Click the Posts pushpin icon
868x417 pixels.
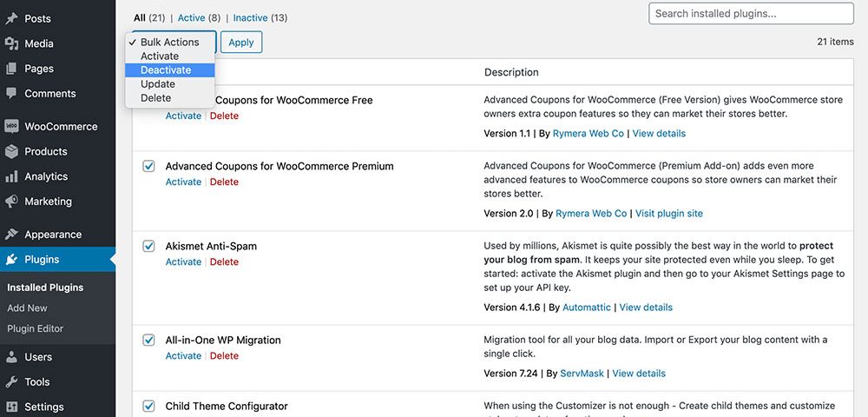click(11, 19)
